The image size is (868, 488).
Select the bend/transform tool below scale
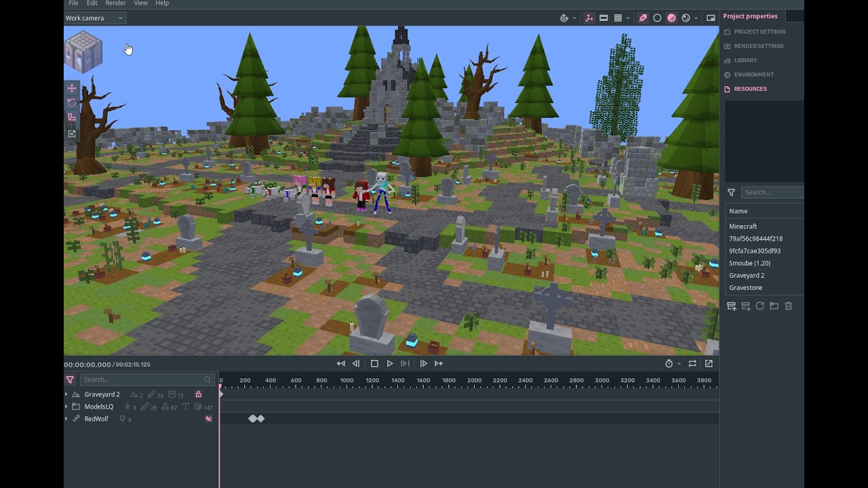(x=72, y=134)
